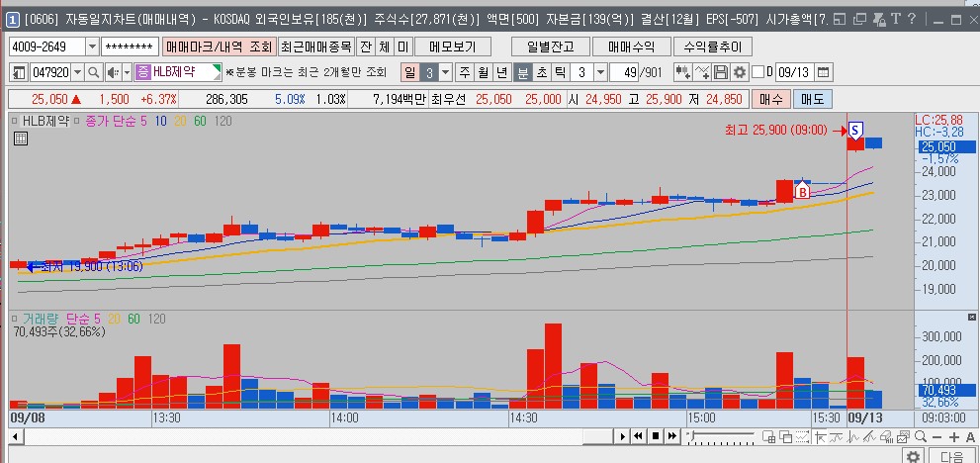The image size is (980, 463).
Task: Click 메모보기 button
Action: click(453, 46)
